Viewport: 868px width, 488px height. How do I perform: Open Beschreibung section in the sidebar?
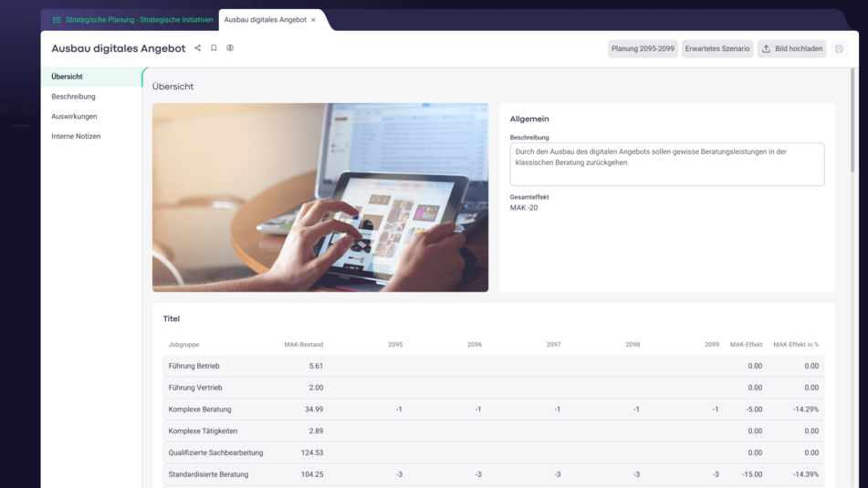[x=73, y=97]
